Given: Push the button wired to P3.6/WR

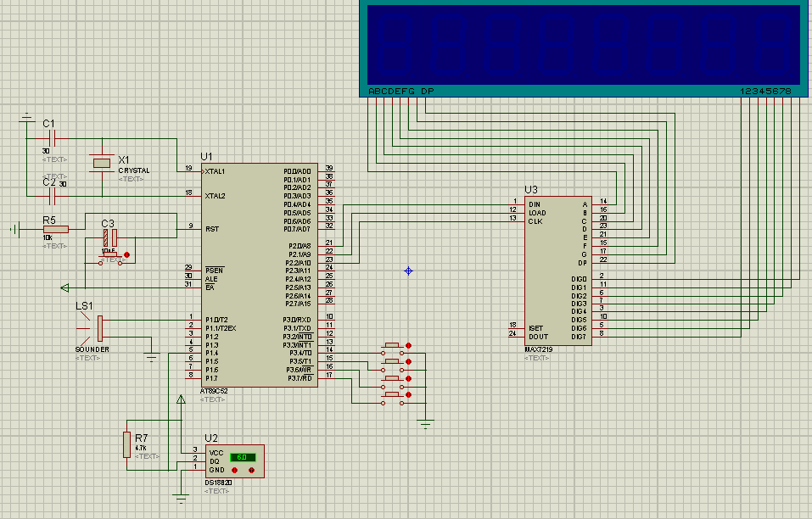Looking at the screenshot, I should coord(392,379).
